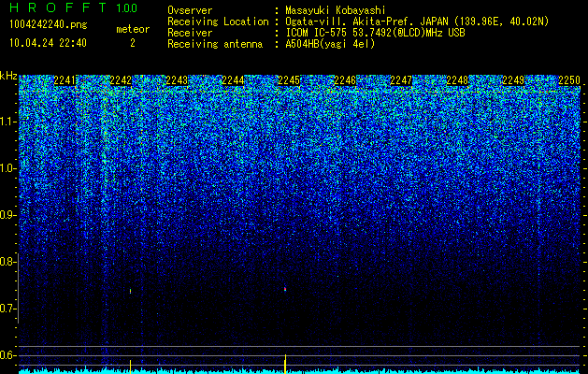Click the 2244 time marker
This screenshot has width=588, height=374.
point(233,80)
